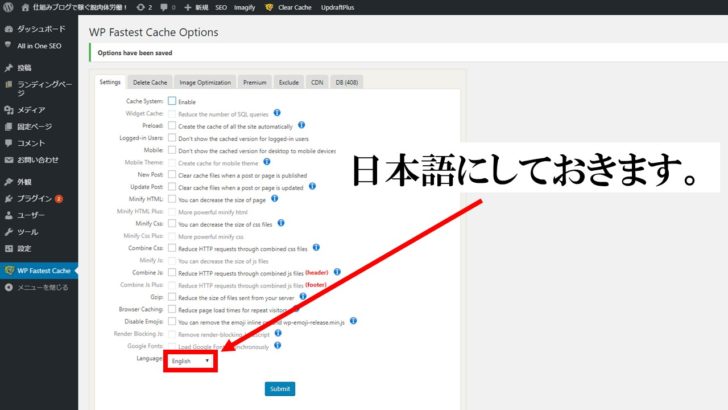Check the Minify Css checkbox
Viewport: 728px width, 410px height.
tap(172, 223)
